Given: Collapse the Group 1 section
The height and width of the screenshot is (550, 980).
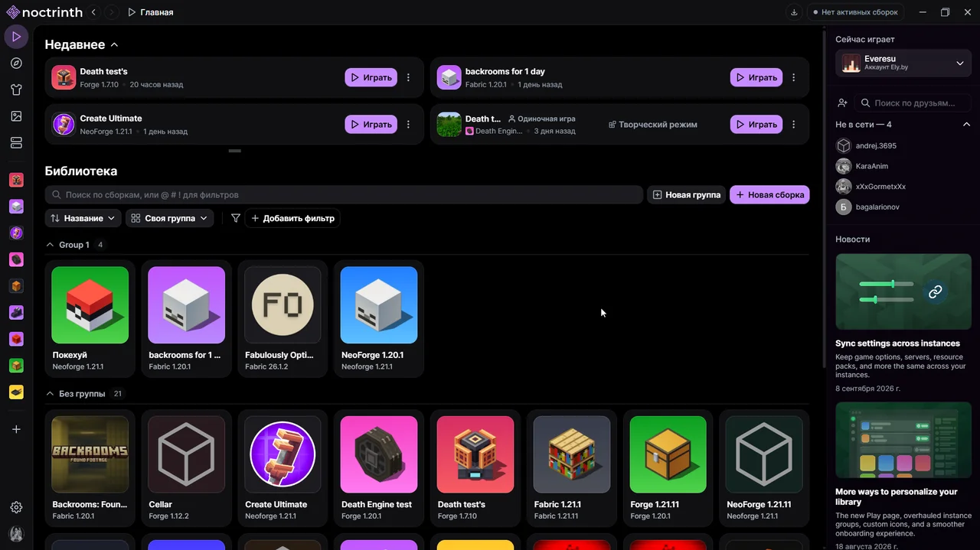Looking at the screenshot, I should coord(51,245).
